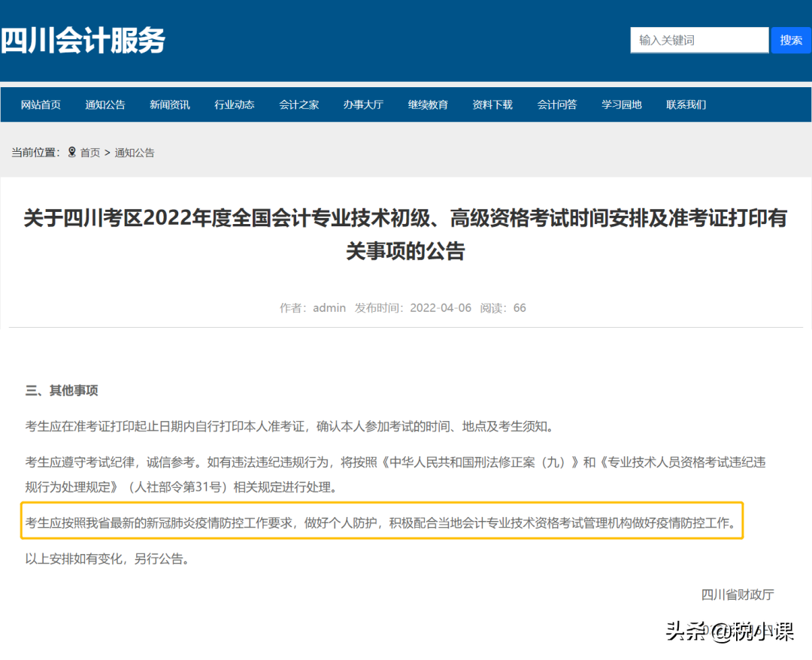The width and height of the screenshot is (812, 660).
Task: Click the 首页 breadcrumb link
Action: click(90, 152)
